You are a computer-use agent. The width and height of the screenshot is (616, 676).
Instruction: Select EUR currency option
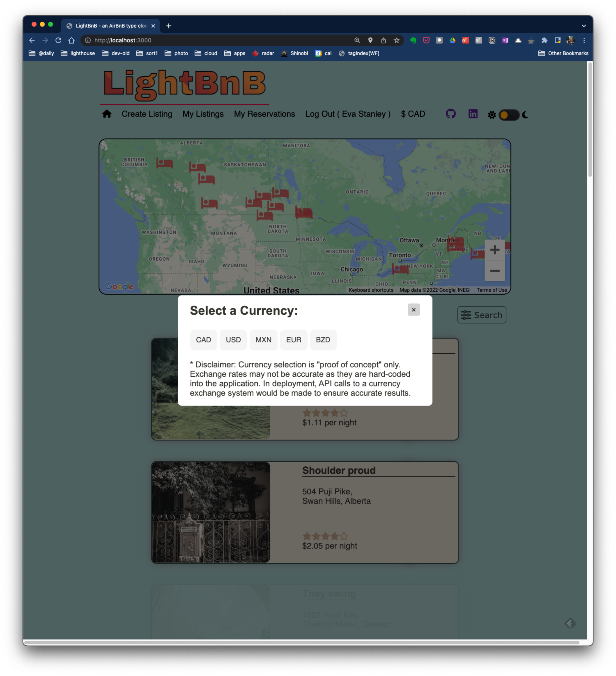294,340
